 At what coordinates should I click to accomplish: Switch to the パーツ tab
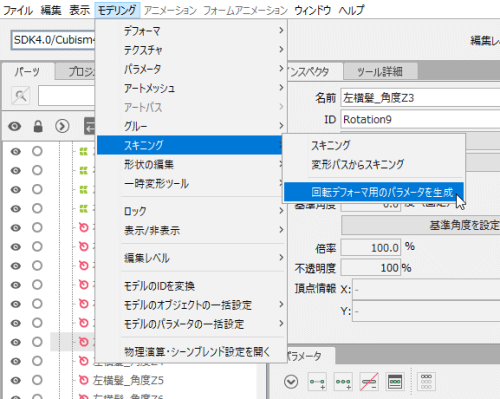point(27,71)
